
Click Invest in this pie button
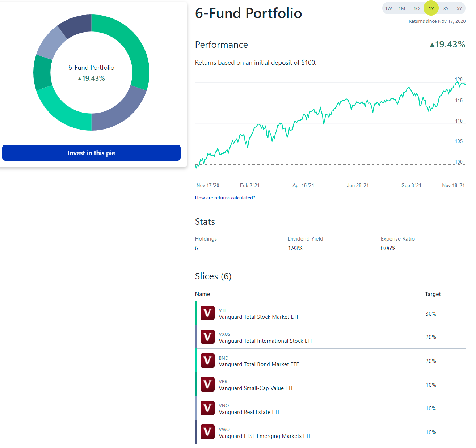[91, 153]
